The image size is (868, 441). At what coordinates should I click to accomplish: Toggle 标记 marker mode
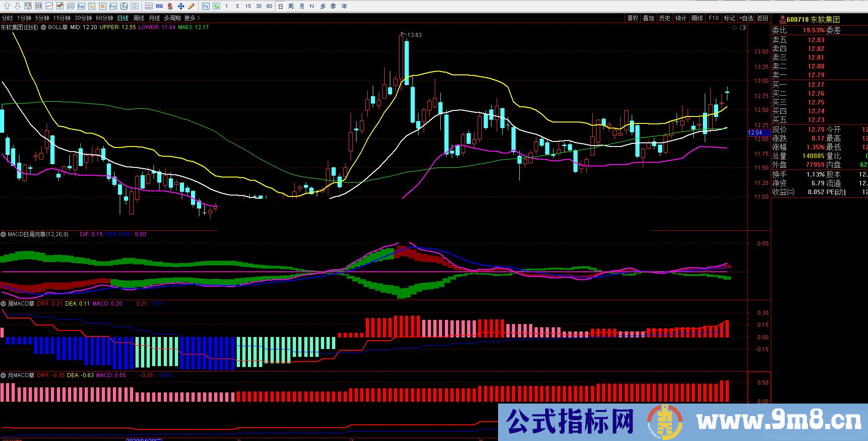(x=730, y=18)
